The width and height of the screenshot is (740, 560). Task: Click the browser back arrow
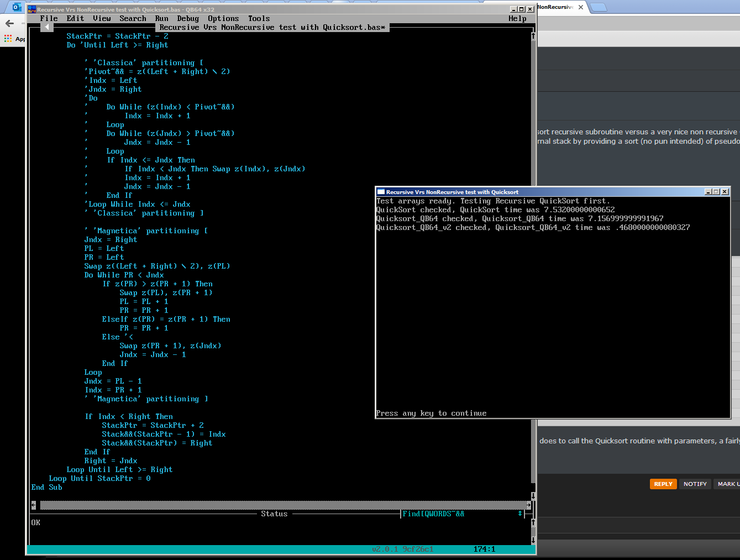pos(9,23)
